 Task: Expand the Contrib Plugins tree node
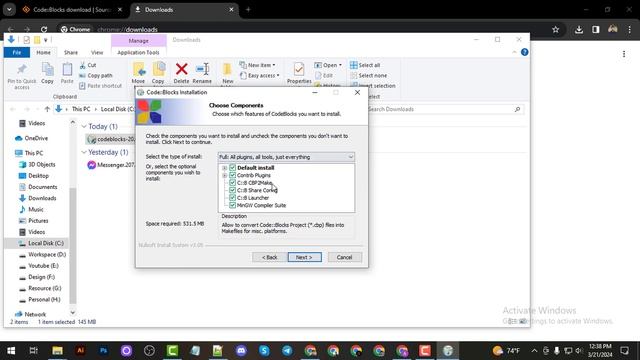(x=224, y=176)
